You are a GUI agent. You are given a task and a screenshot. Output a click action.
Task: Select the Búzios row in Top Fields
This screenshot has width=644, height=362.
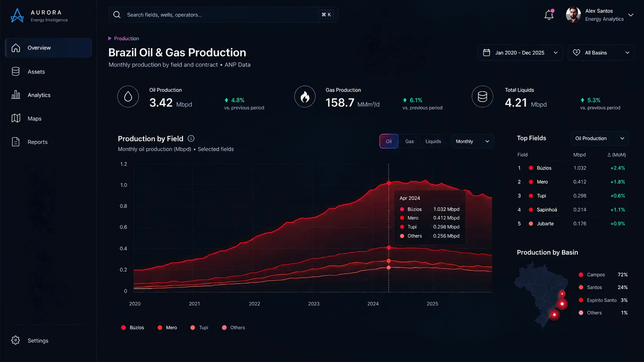pos(572,168)
